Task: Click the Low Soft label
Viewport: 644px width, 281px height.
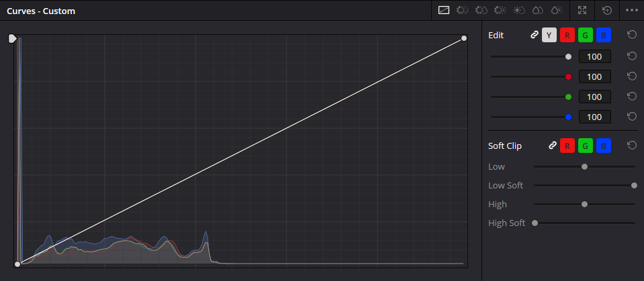Action: point(506,185)
